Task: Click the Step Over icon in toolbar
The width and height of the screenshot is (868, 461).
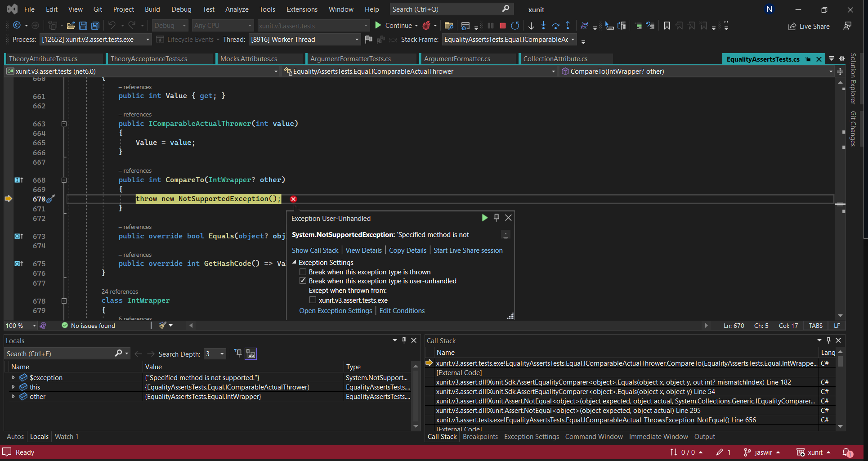Action: 556,26
